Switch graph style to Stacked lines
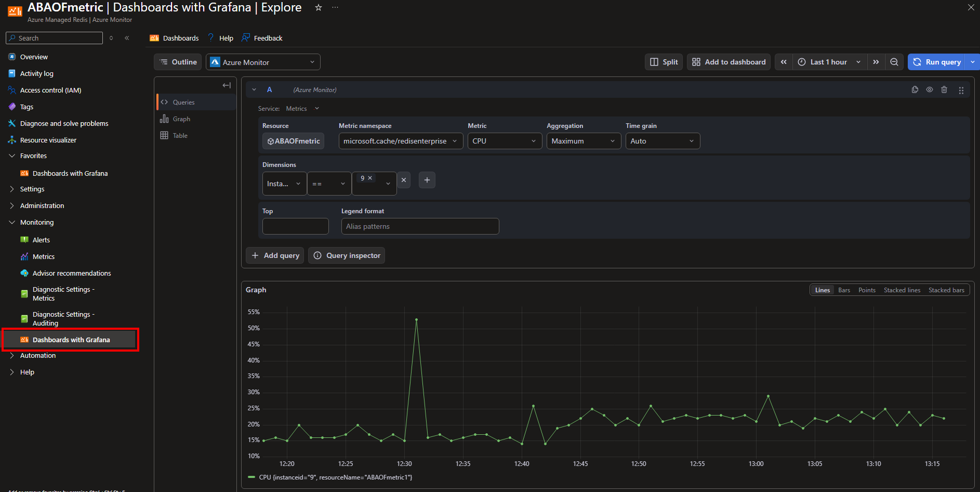This screenshot has width=980, height=492. point(902,290)
